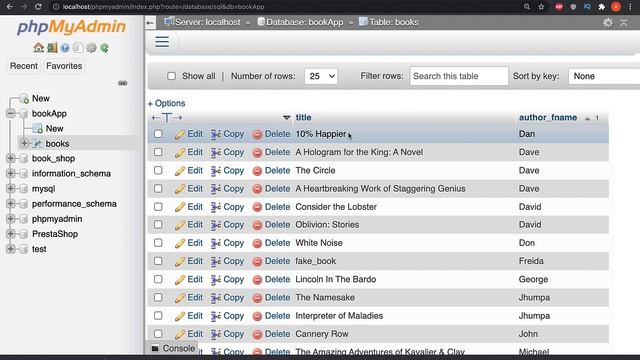Open the Sort by key dropdown
The width and height of the screenshot is (640, 360).
[604, 76]
